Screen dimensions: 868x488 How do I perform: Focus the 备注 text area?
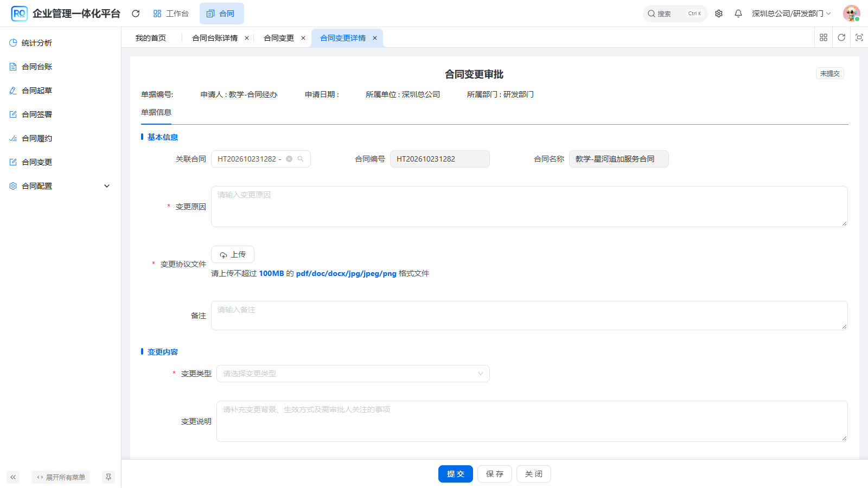tap(529, 316)
